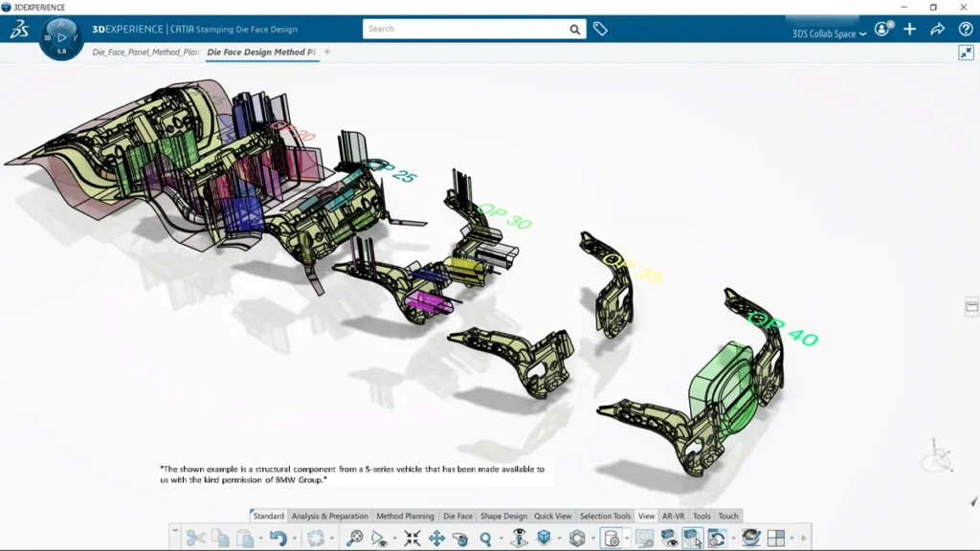Click the collapse view arrows icon

[x=967, y=53]
